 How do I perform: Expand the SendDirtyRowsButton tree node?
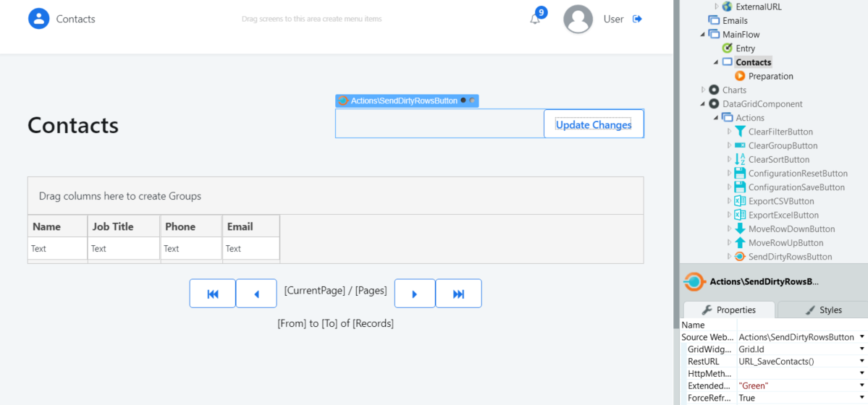click(x=729, y=256)
